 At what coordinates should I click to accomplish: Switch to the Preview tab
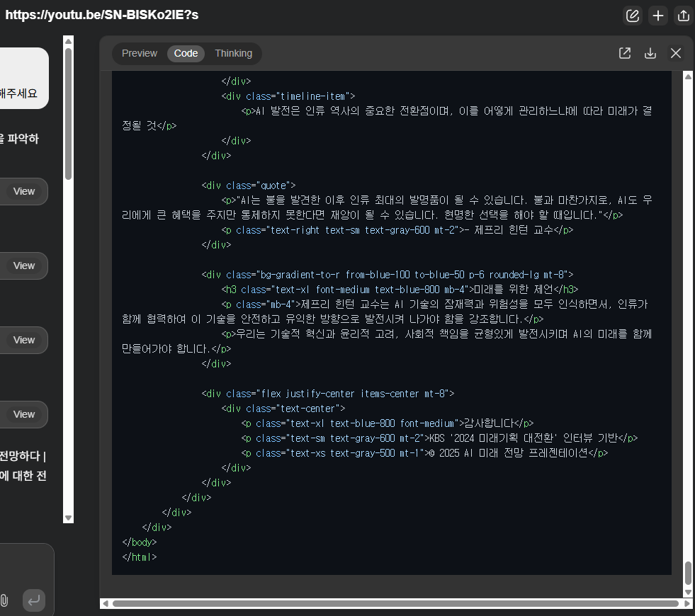[x=139, y=53]
